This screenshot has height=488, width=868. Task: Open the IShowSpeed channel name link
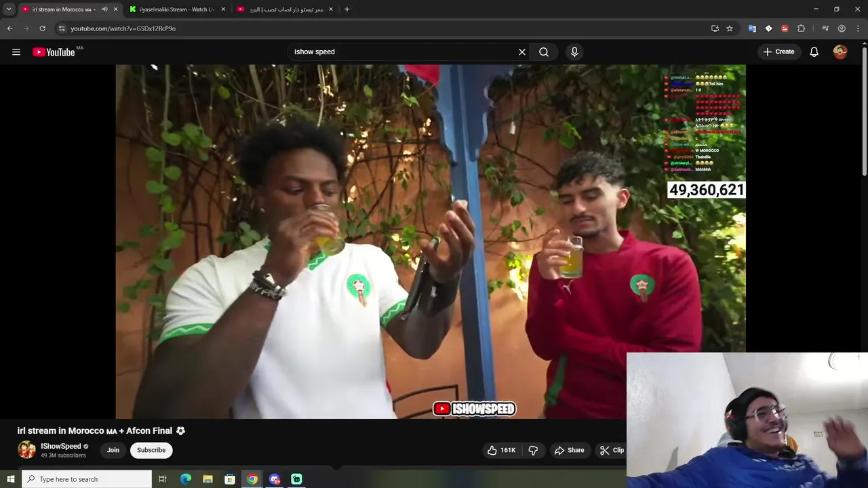[61, 446]
